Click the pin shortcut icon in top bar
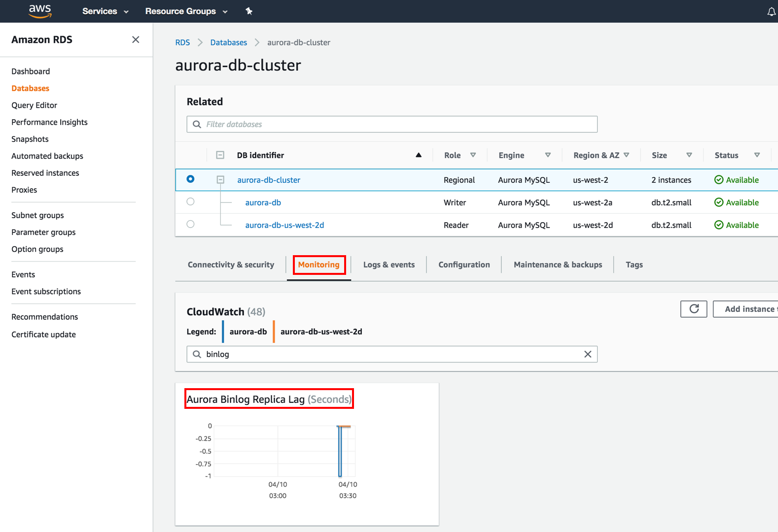The width and height of the screenshot is (778, 532). (x=249, y=11)
